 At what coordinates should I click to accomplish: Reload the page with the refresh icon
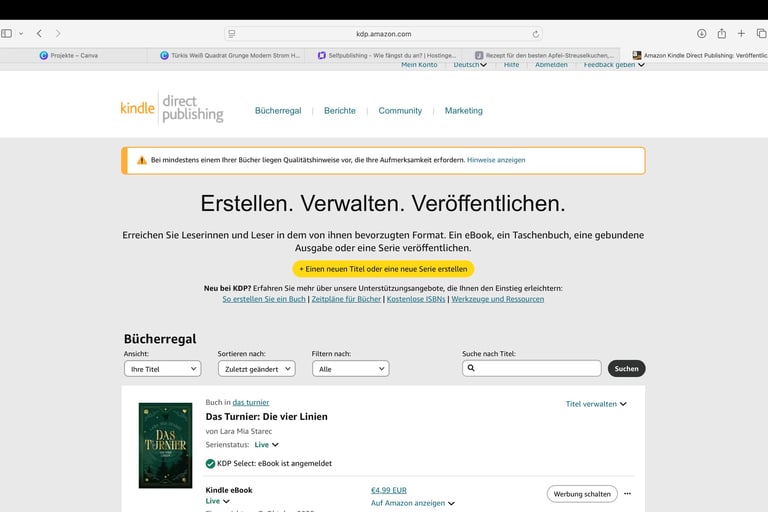[536, 34]
